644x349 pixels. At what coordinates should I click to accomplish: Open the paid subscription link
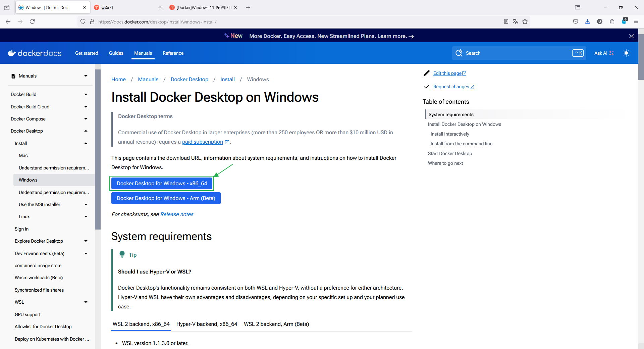click(203, 142)
